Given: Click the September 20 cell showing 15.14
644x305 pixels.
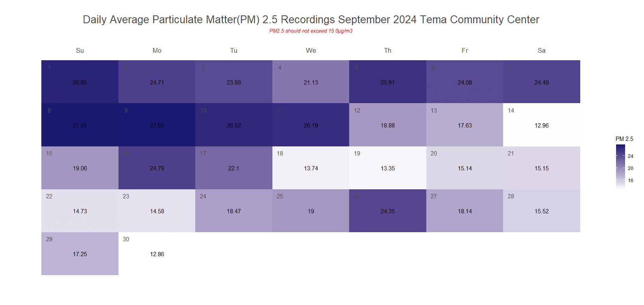Looking at the screenshot, I should coord(464,168).
